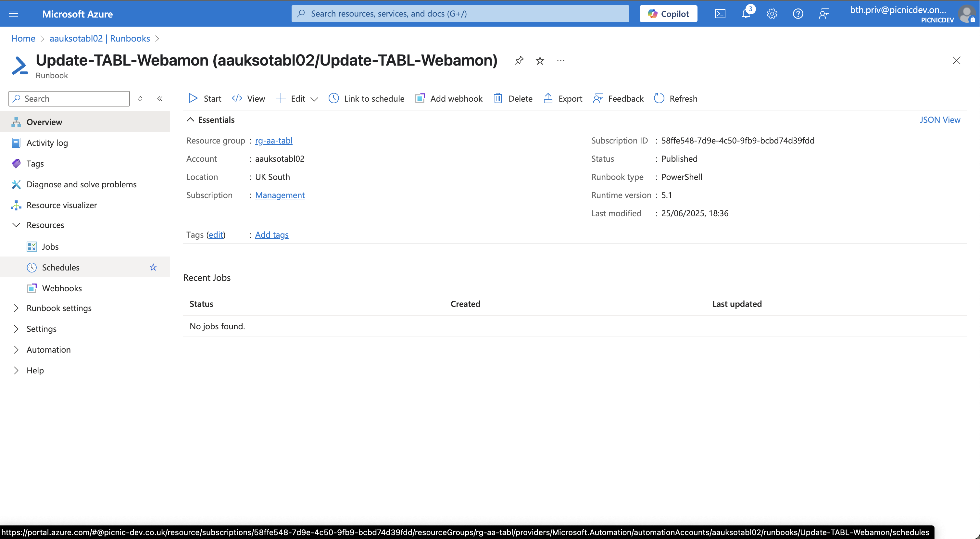
Task: Click Add tags link
Action: 272,235
